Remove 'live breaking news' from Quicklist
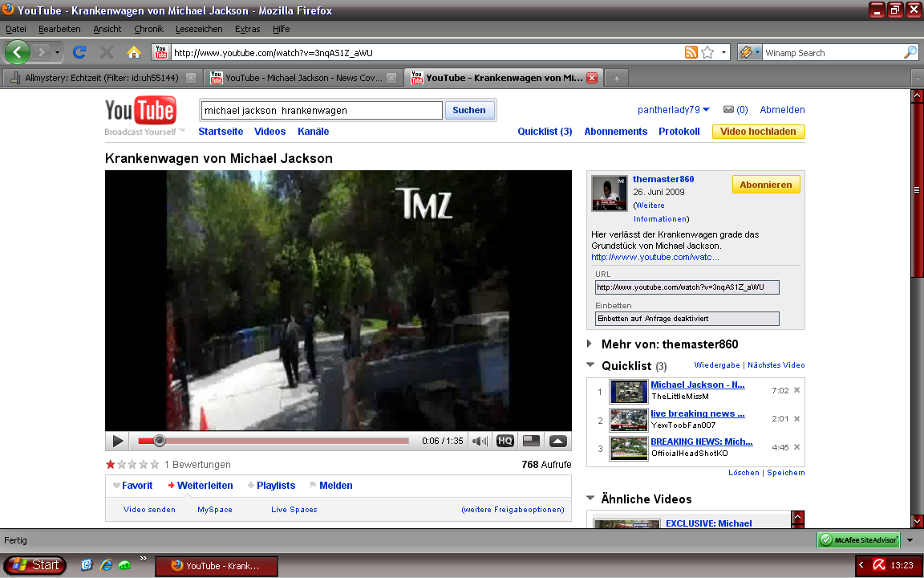924x578 pixels. tap(796, 419)
